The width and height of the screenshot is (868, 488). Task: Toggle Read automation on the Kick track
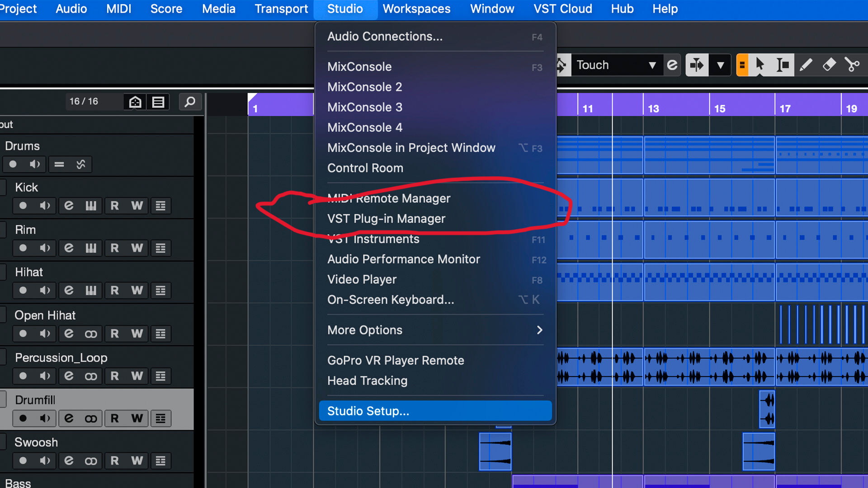click(x=115, y=206)
